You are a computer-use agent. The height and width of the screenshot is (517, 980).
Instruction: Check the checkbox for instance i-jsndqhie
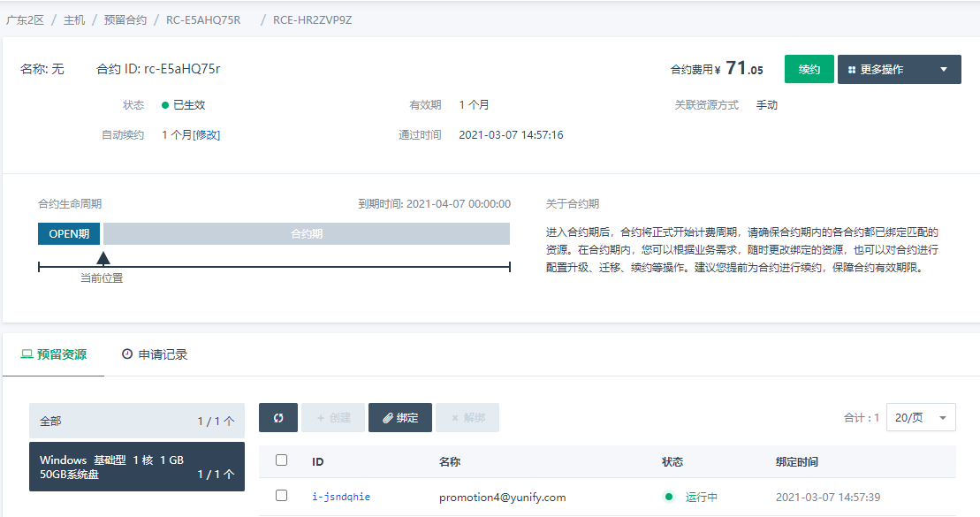(x=279, y=497)
